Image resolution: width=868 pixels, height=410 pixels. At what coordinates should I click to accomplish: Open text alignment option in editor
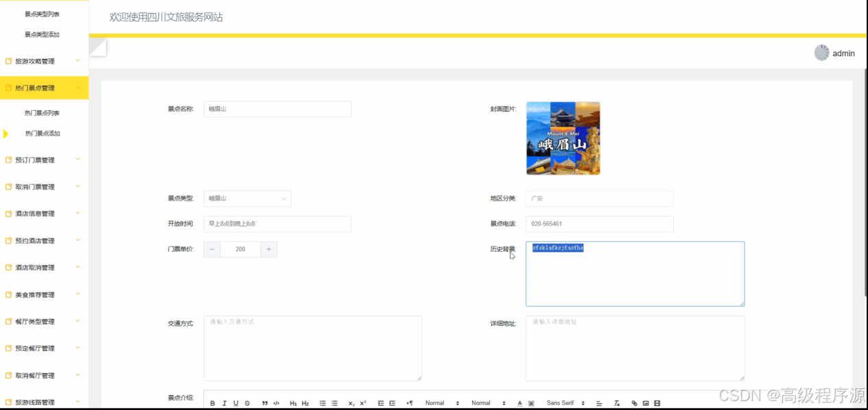599,403
